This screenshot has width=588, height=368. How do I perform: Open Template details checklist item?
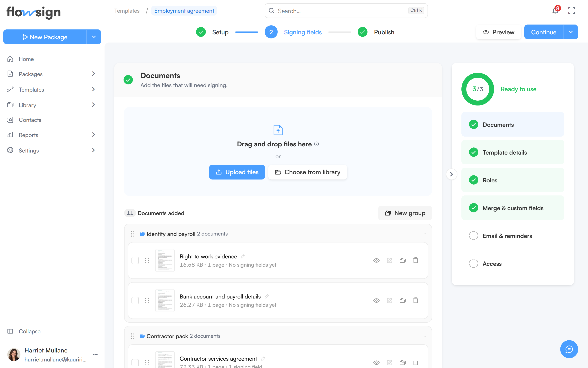point(513,152)
